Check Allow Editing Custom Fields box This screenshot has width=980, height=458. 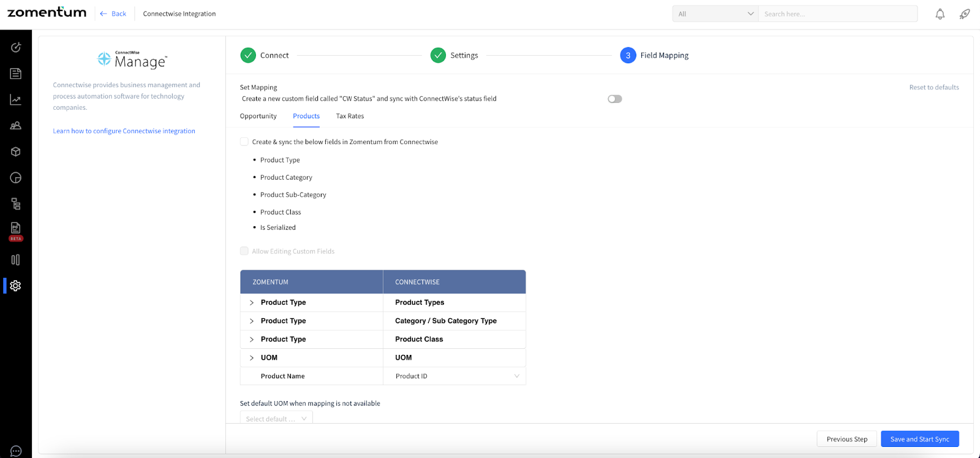click(x=244, y=251)
